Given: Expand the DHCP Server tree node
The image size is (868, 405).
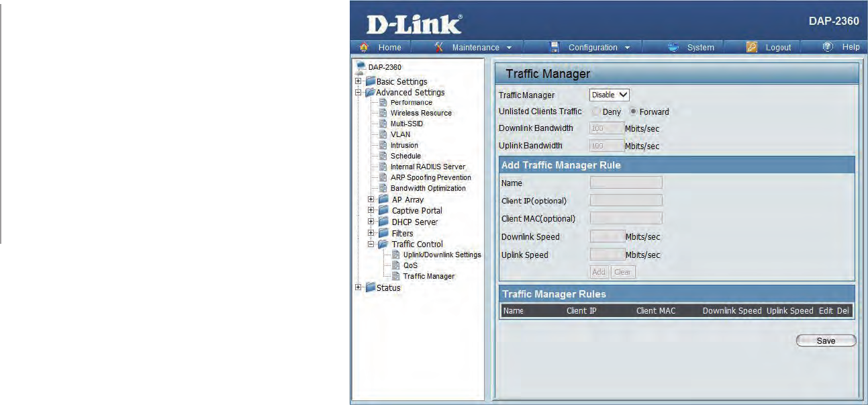Looking at the screenshot, I should coord(371,222).
